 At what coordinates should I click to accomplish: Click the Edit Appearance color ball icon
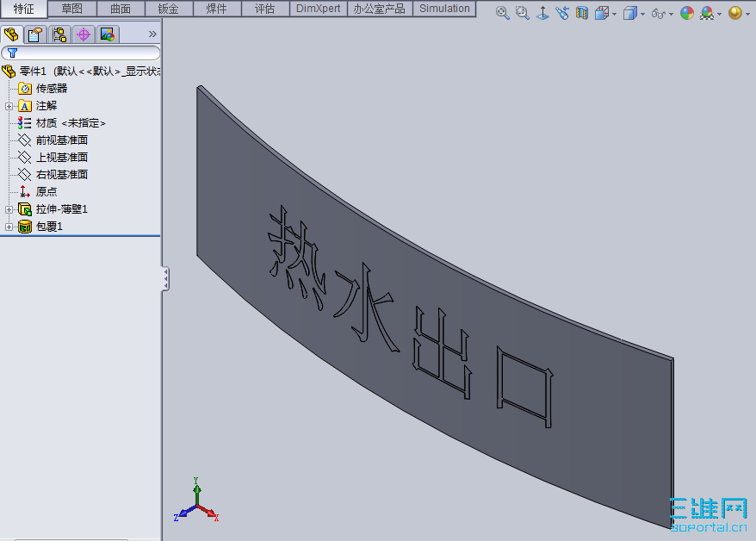[x=687, y=13]
